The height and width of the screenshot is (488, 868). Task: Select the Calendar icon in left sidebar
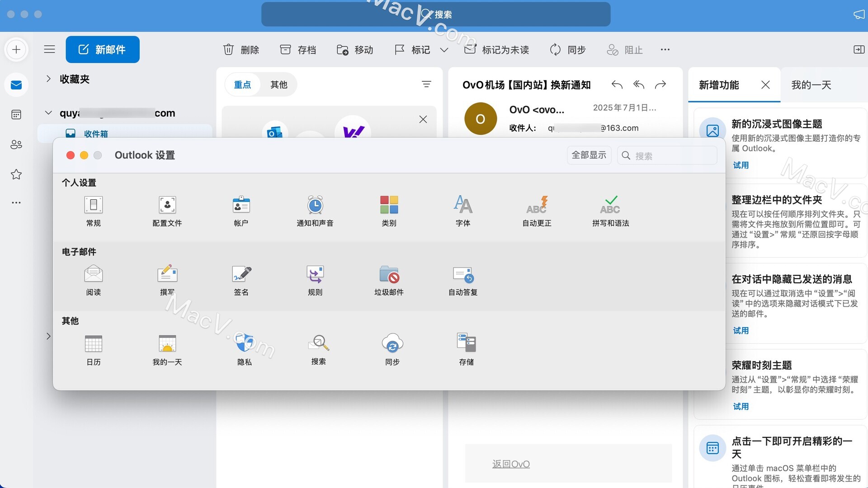[x=16, y=114]
